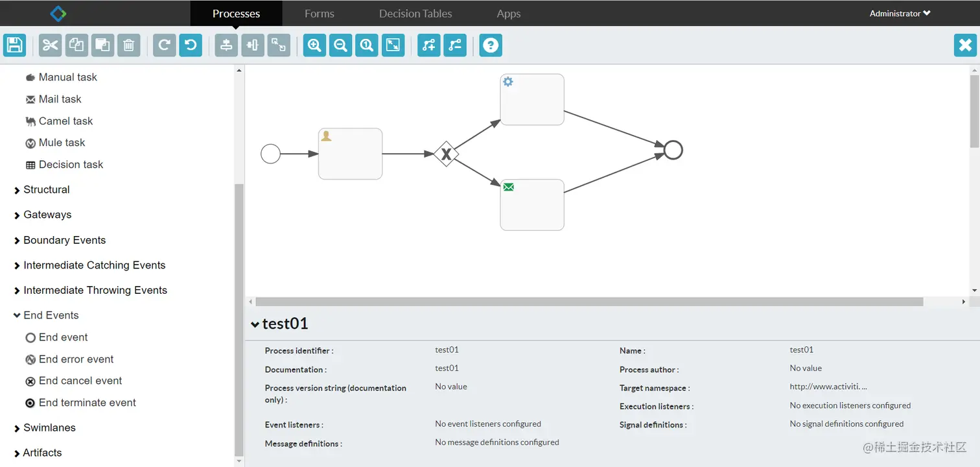This screenshot has height=467, width=980.
Task: Click the remove bend-point icon
Action: click(455, 45)
